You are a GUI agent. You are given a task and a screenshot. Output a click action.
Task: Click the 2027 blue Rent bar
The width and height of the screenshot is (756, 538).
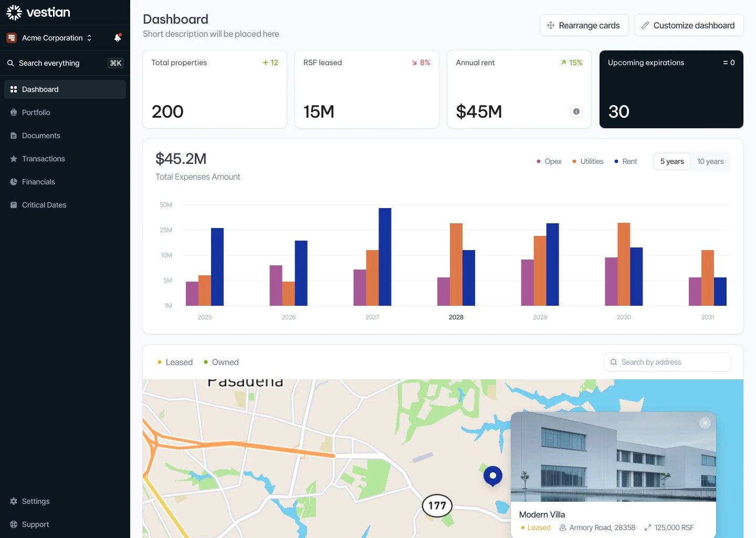coord(385,257)
